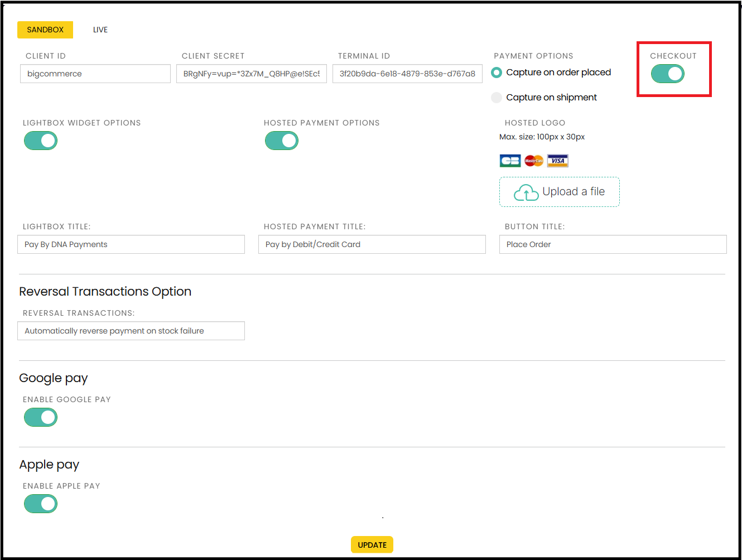742x560 pixels.
Task: Click into the Terminal ID field
Action: point(407,74)
